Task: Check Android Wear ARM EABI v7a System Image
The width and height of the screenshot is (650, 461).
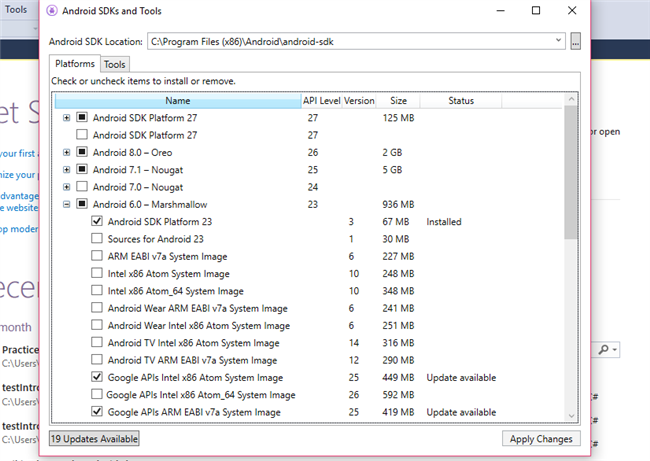Action: pos(97,308)
